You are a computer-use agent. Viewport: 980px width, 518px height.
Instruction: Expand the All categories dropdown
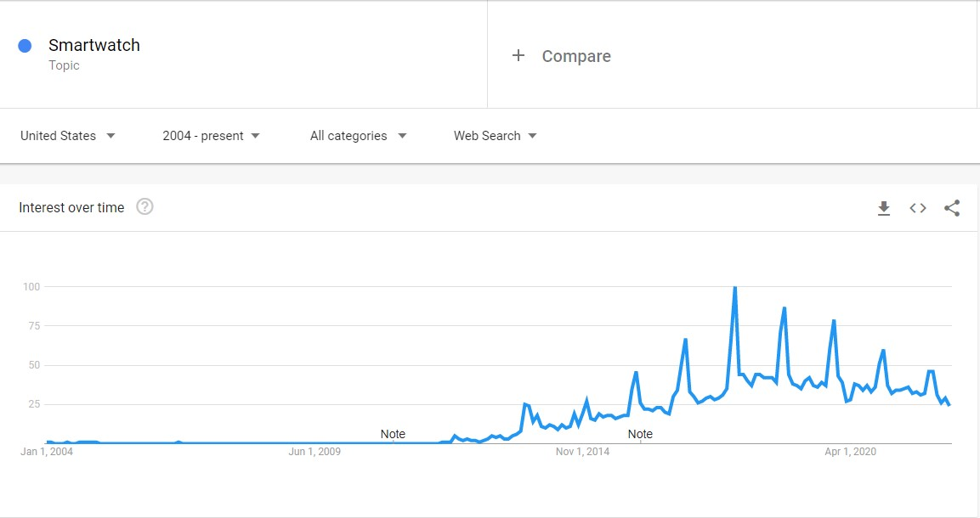tap(358, 136)
